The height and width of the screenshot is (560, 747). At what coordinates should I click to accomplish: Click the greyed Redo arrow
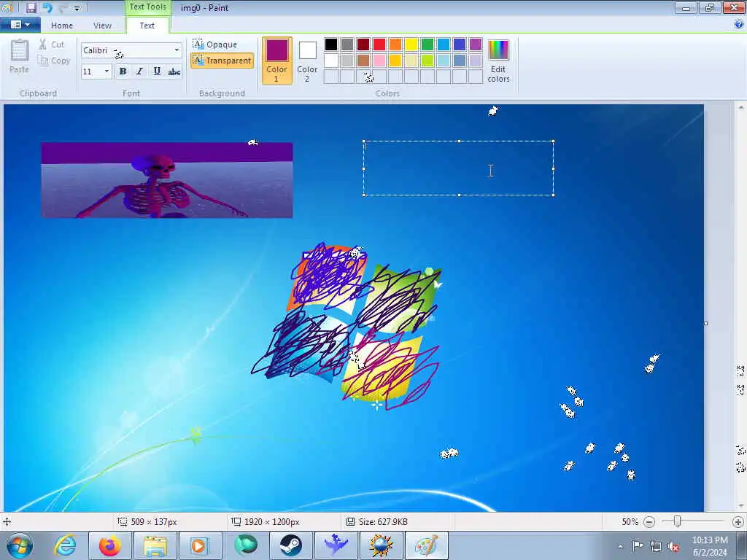click(x=63, y=7)
